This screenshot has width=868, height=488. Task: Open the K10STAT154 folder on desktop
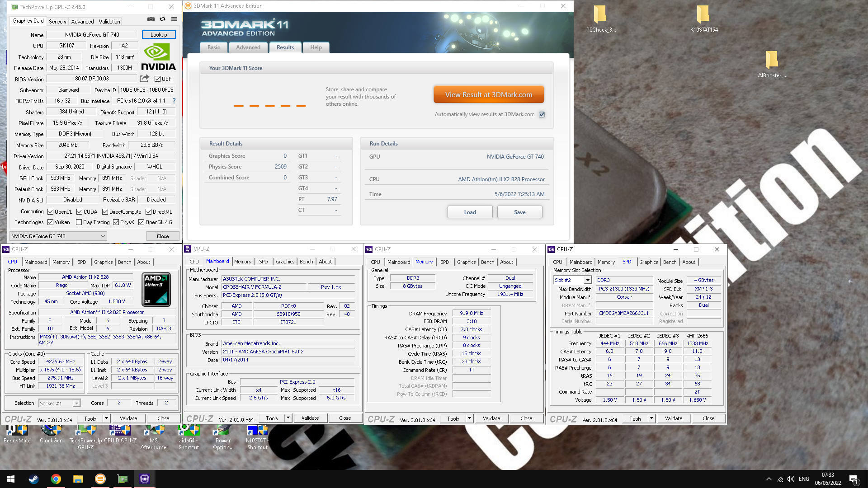coord(704,19)
